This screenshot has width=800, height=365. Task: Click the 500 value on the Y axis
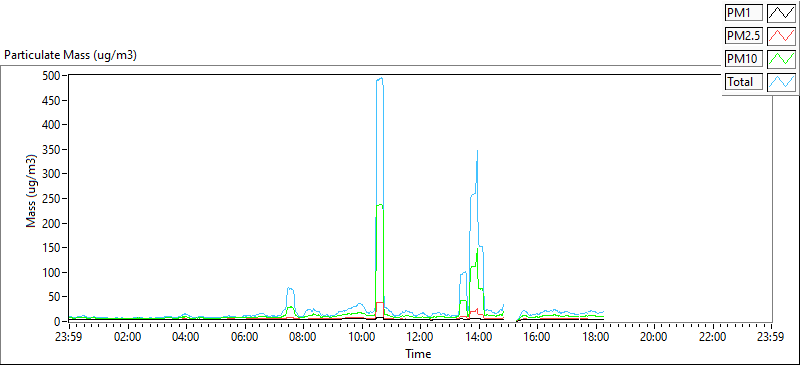coord(51,76)
